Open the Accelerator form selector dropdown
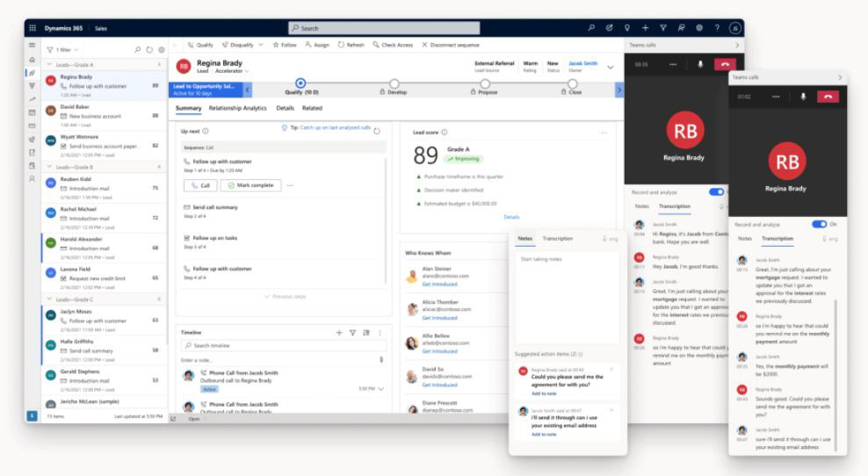Image resolution: width=868 pixels, height=476 pixels. pyautogui.click(x=232, y=71)
